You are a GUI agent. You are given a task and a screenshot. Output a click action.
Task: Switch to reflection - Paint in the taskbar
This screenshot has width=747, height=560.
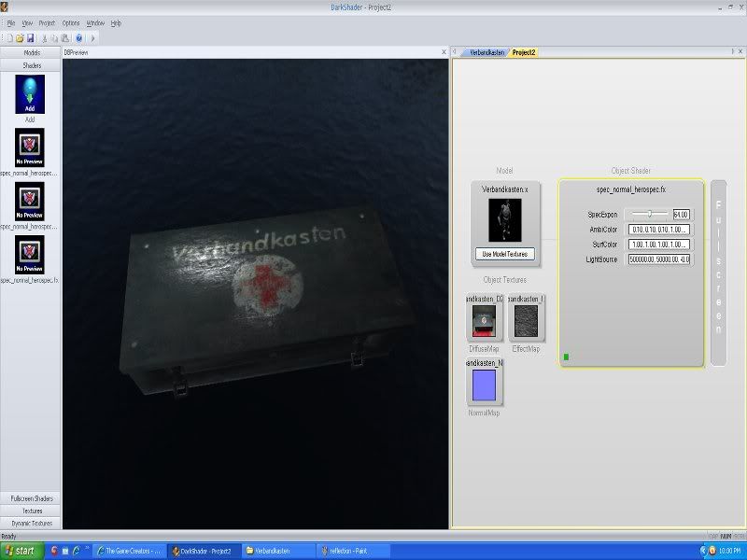coord(354,551)
